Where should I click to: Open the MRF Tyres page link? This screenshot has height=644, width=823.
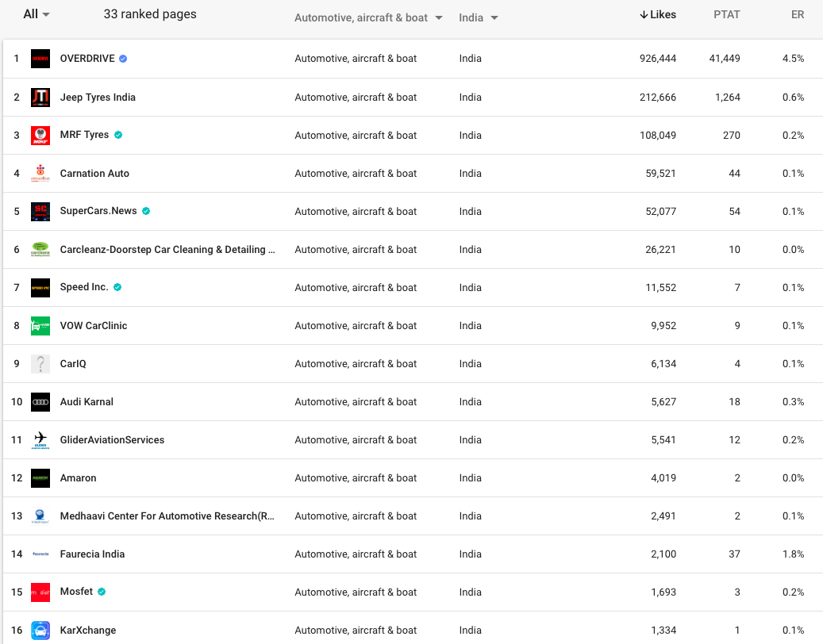pyautogui.click(x=84, y=135)
